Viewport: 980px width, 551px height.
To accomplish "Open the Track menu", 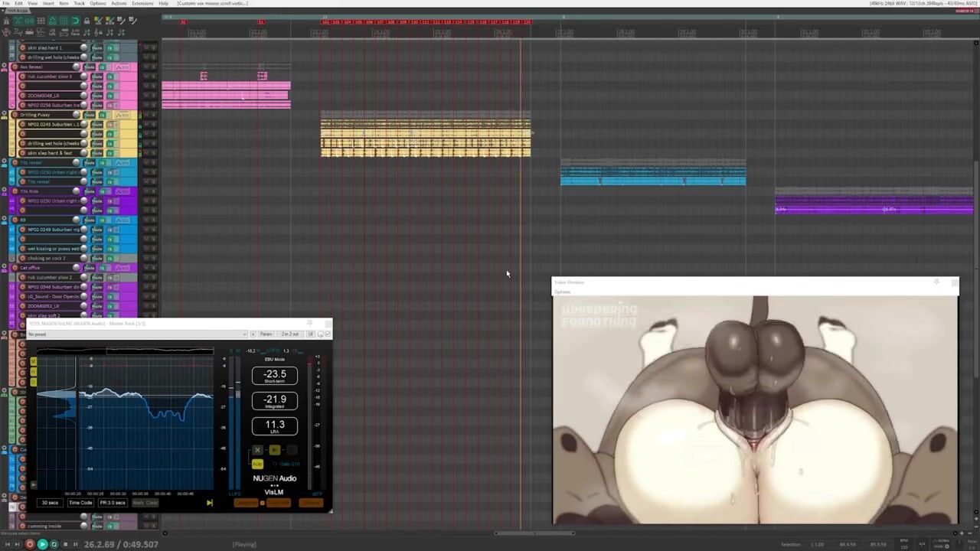I will pyautogui.click(x=79, y=4).
